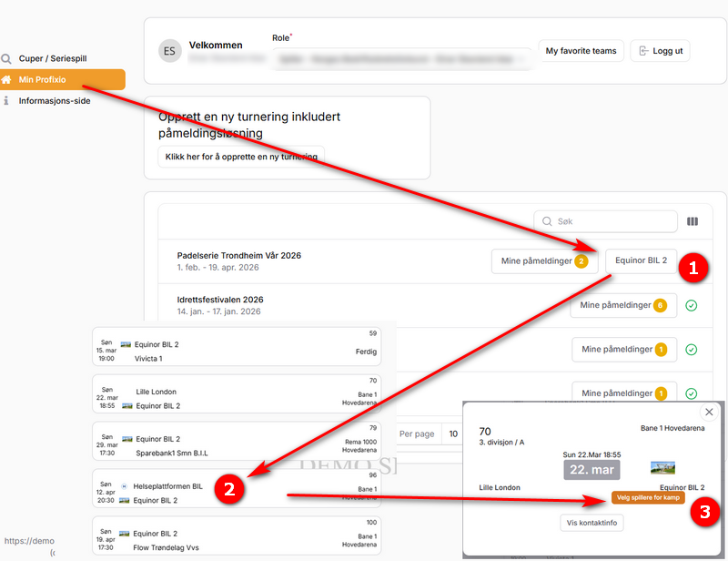Screen dimensions: 728x561
Task: Click the yellow badge 6 on Mine påmeldinger
Action: (661, 305)
